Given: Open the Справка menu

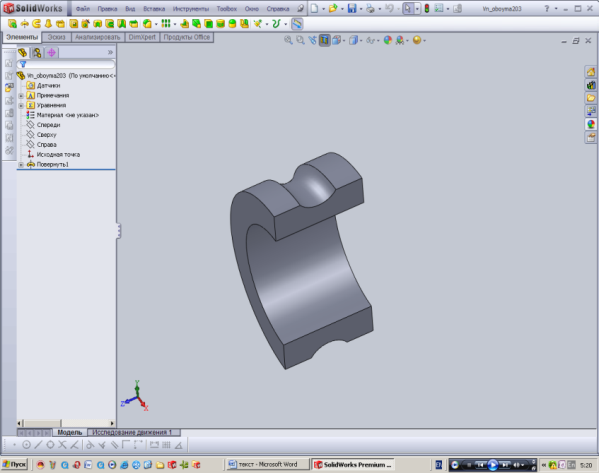Looking at the screenshot, I should pos(278,8).
